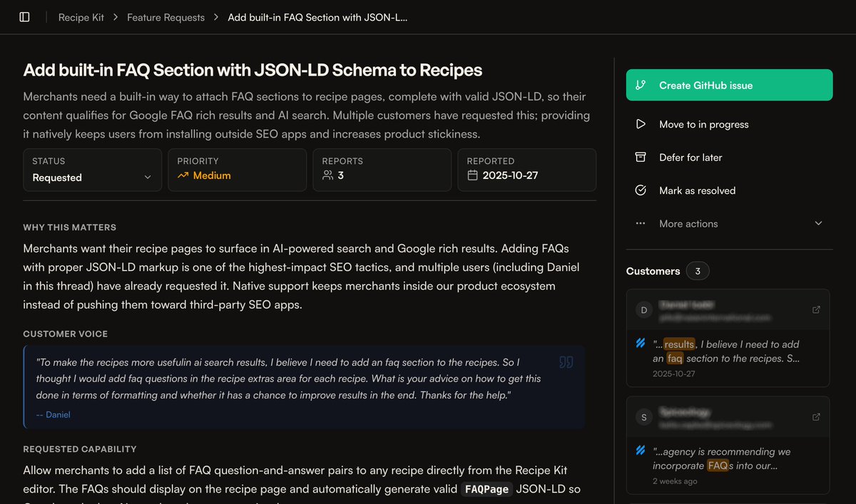The image size is (856, 504).
Task: Select the reported date 2025-10-27
Action: [x=510, y=175]
